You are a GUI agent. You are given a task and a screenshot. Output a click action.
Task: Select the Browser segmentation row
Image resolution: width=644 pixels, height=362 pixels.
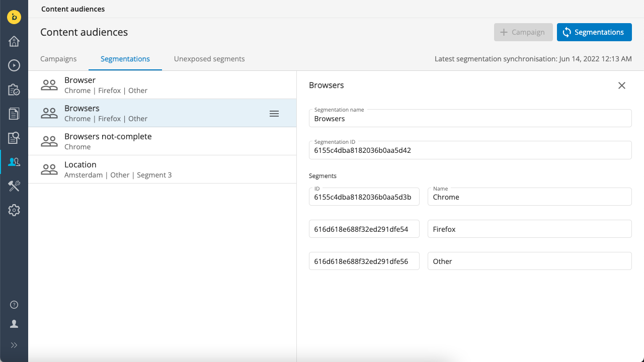tap(162, 85)
